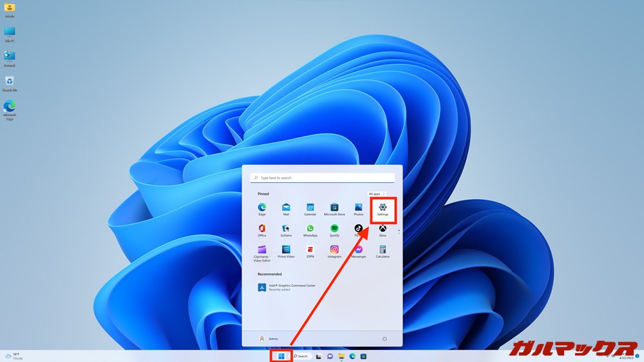Launch the Xbox pinned app
Screen dimensions: 644x362
(x=383, y=231)
